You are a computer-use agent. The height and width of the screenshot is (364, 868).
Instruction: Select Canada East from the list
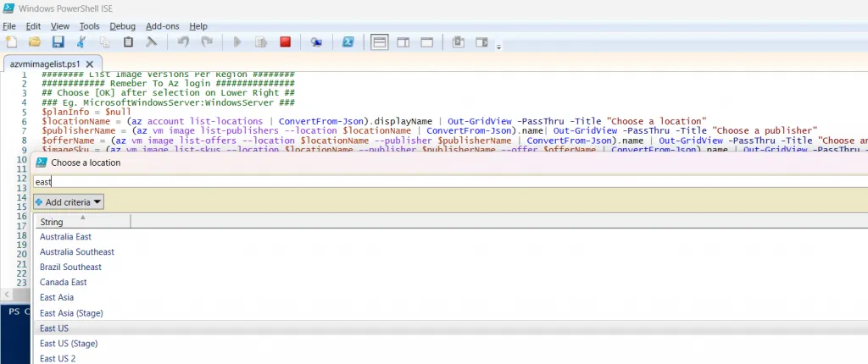(64, 283)
